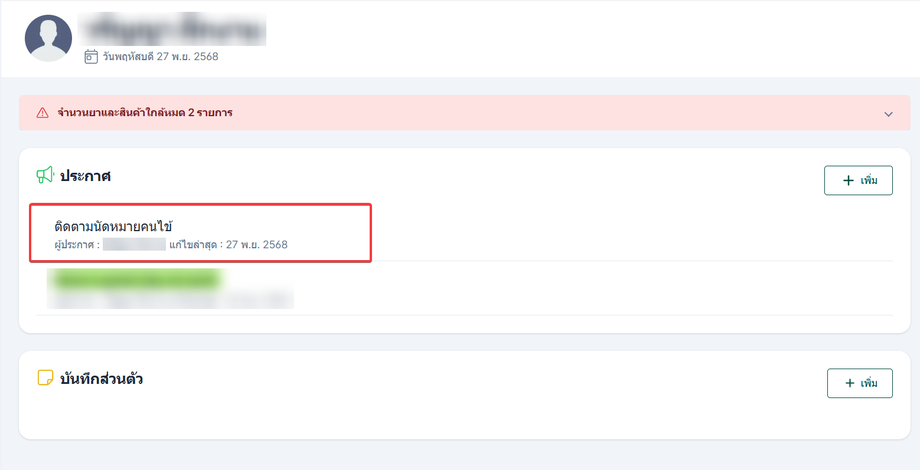The image size is (920, 470).
Task: Click the red warning triangle icon
Action: [42, 113]
